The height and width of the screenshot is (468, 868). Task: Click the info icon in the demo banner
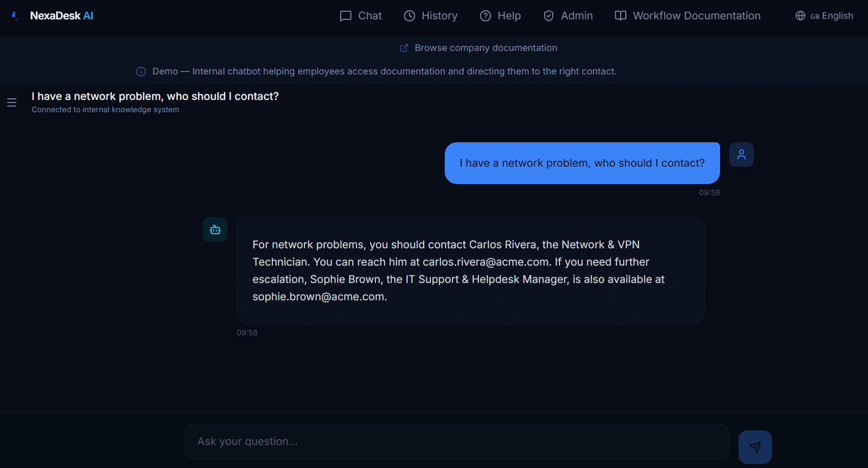click(141, 71)
